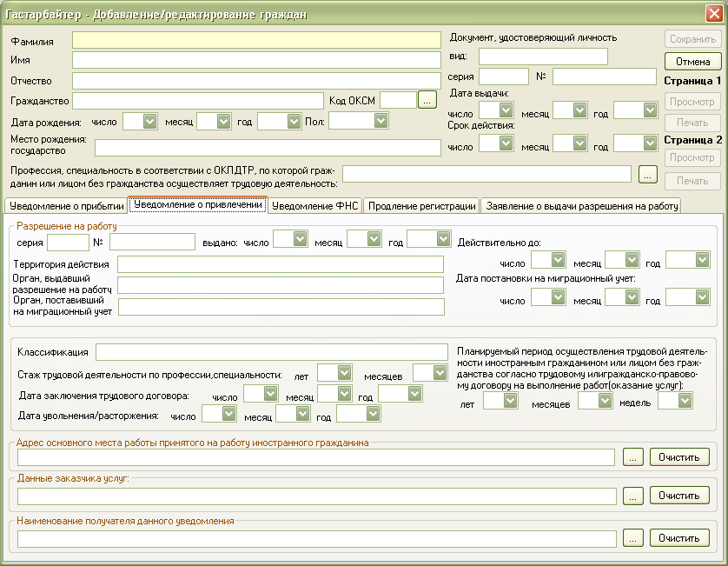Open work permit выдано год dropdown
Screen dimensions: 728x566
click(443, 239)
